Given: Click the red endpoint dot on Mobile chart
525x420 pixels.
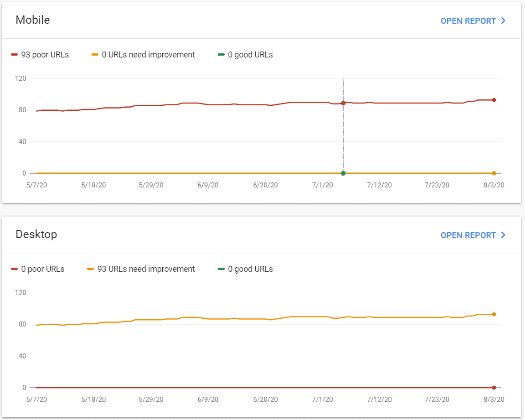Looking at the screenshot, I should (494, 99).
